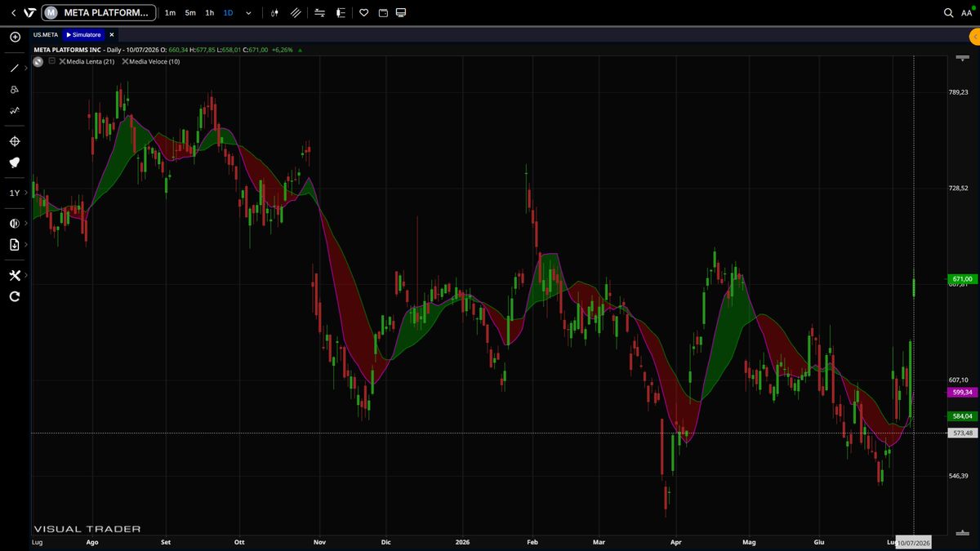Expand the theme contrast options arrow
This screenshot has width=980, height=551.
[x=27, y=223]
